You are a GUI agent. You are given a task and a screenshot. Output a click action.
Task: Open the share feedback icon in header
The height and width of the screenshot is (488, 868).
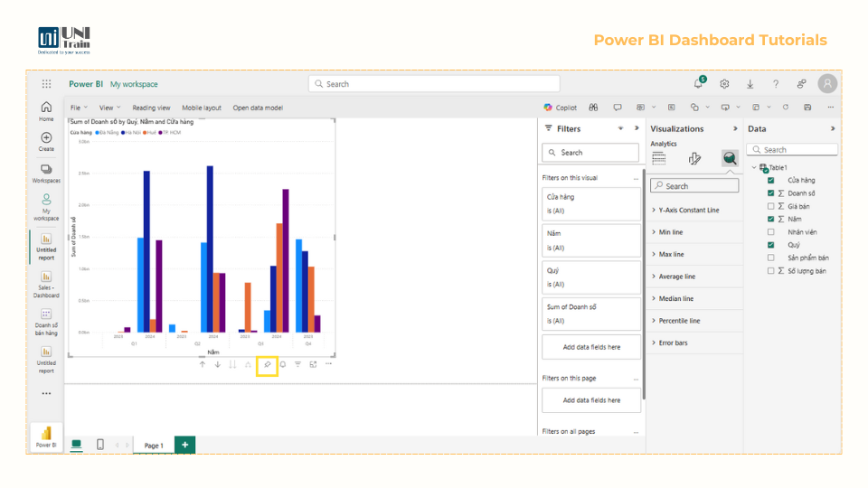tap(802, 84)
